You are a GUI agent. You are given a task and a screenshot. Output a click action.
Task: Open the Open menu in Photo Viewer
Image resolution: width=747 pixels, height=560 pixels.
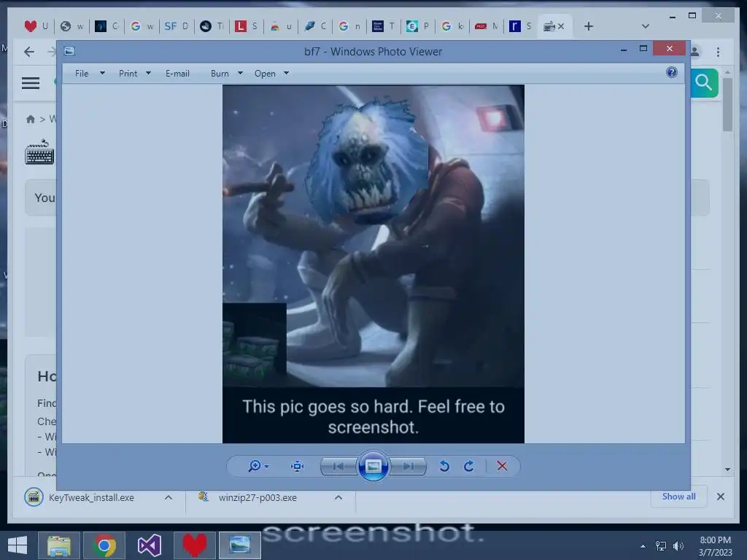(x=265, y=74)
